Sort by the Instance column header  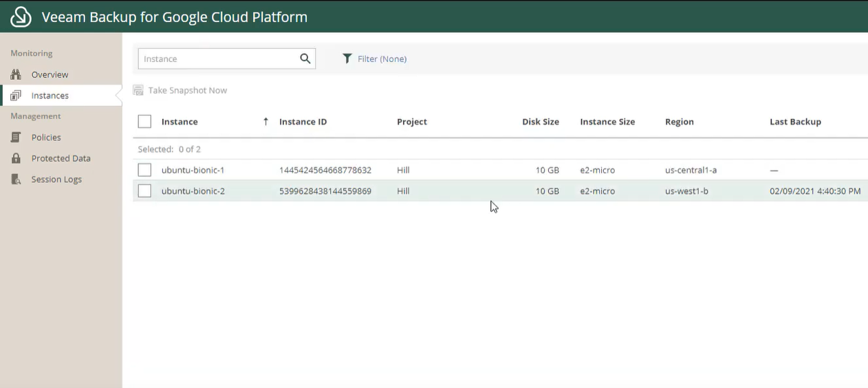tap(180, 122)
